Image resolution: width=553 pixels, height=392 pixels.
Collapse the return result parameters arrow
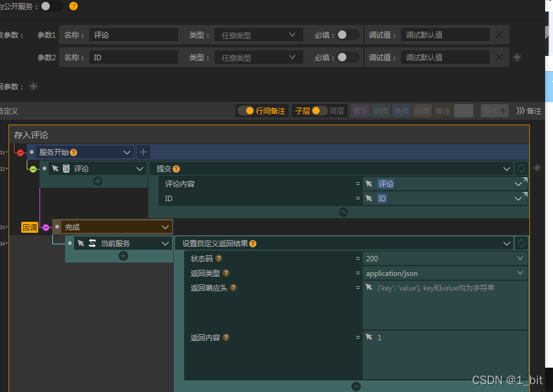coord(356,387)
